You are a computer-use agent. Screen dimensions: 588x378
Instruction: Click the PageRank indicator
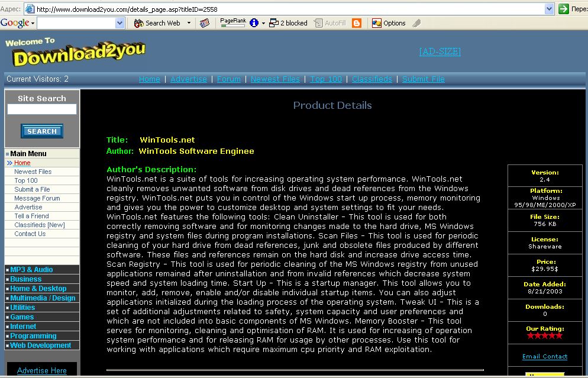pos(233,22)
